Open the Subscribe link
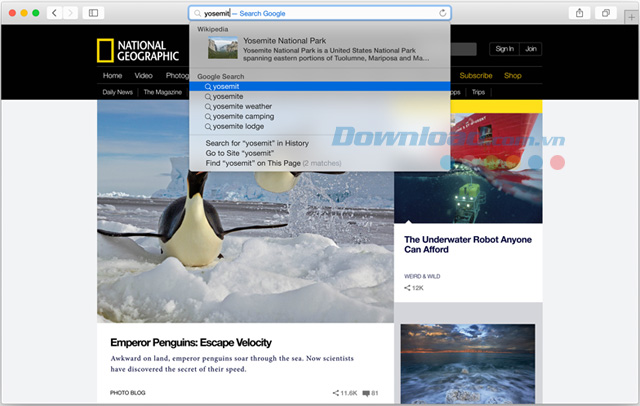The height and width of the screenshot is (406, 640). coord(476,75)
